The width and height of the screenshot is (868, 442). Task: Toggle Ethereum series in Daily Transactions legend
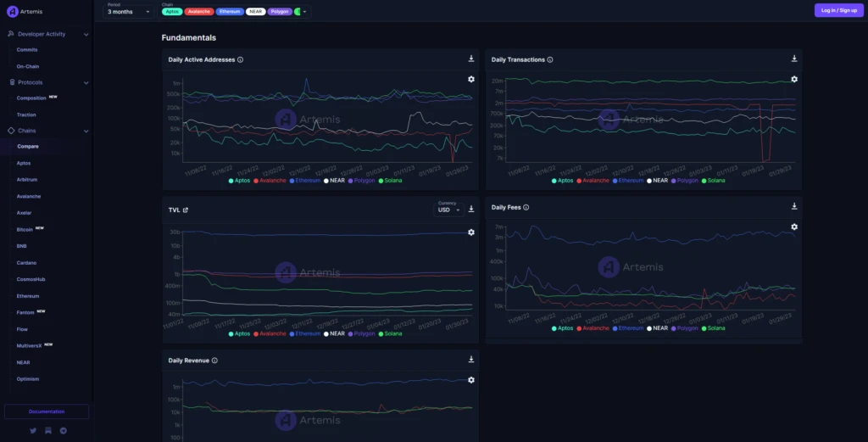pyautogui.click(x=628, y=181)
